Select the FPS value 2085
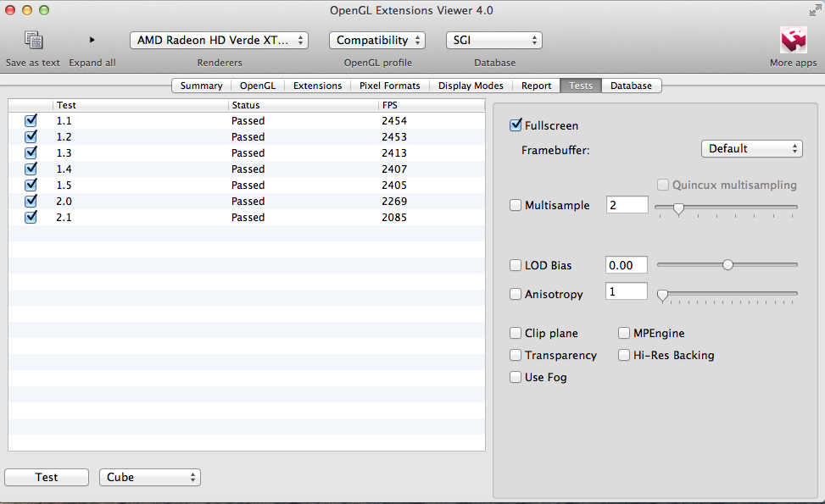Screen dimensions: 825x504 (394, 217)
